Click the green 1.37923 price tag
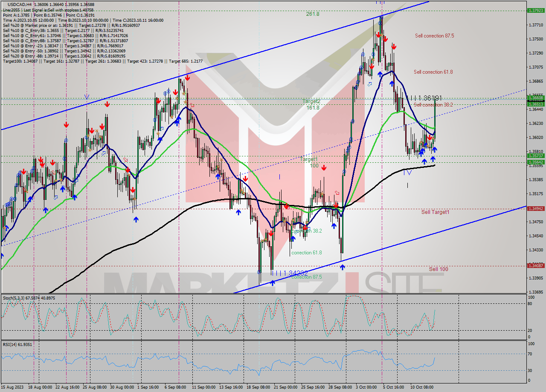Viewport: 546px width, 392px height. [536, 10]
